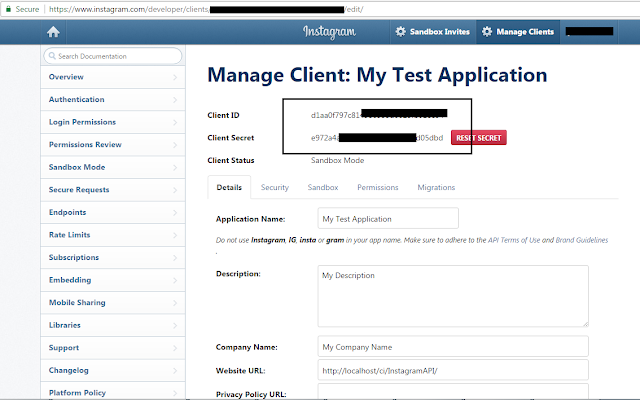640x400 pixels.
Task: Click the Application Name input field
Action: coord(388,218)
